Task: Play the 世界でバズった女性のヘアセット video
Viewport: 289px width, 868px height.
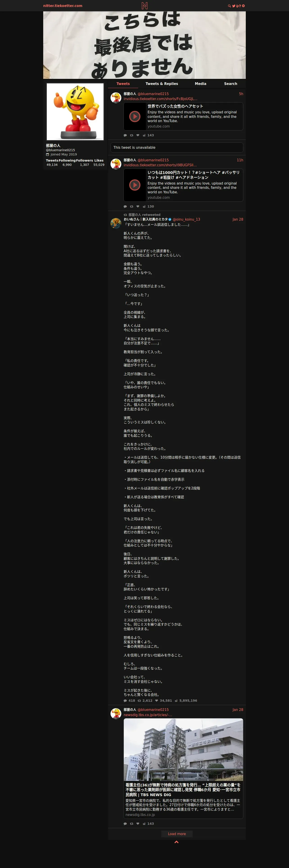Action: pos(135,116)
